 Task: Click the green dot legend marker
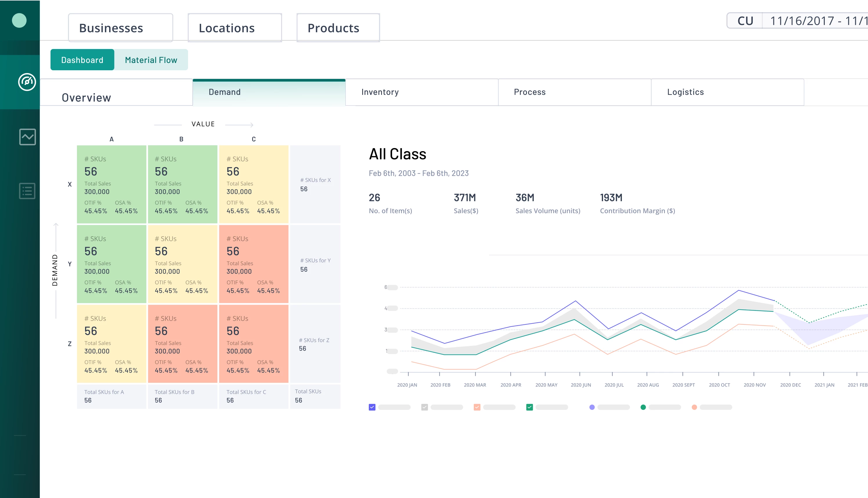click(x=643, y=407)
